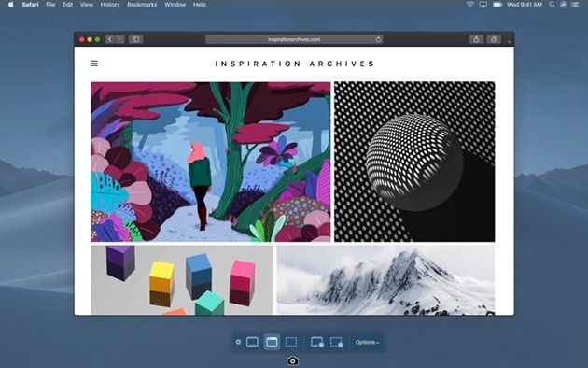Open the Bookmarks menu
The image size is (588, 368).
(142, 5)
